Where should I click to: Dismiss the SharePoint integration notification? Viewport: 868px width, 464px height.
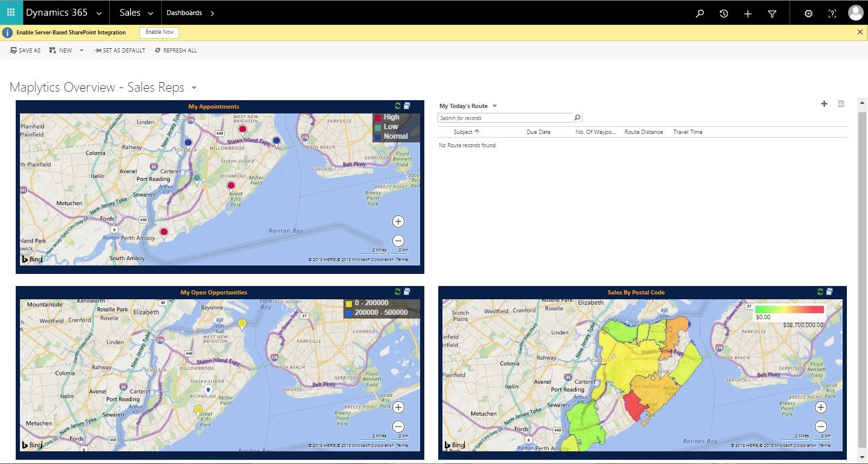click(x=860, y=32)
